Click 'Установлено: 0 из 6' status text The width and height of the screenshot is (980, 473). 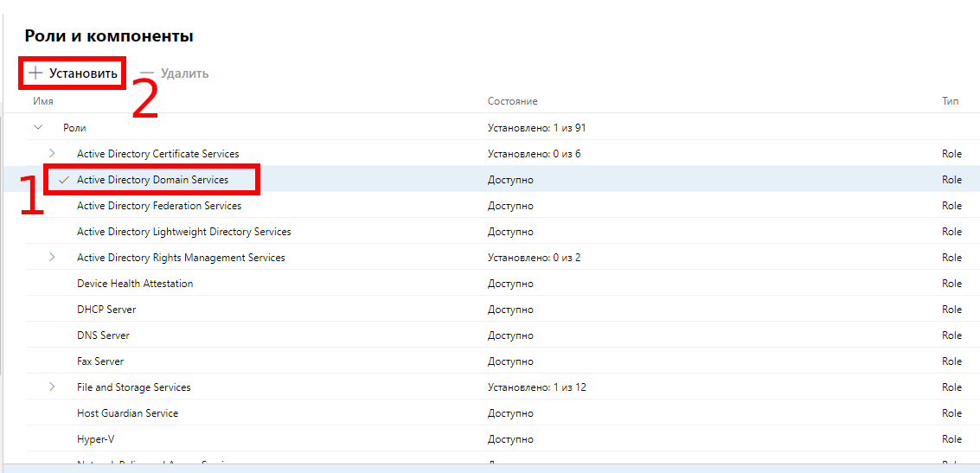click(534, 154)
